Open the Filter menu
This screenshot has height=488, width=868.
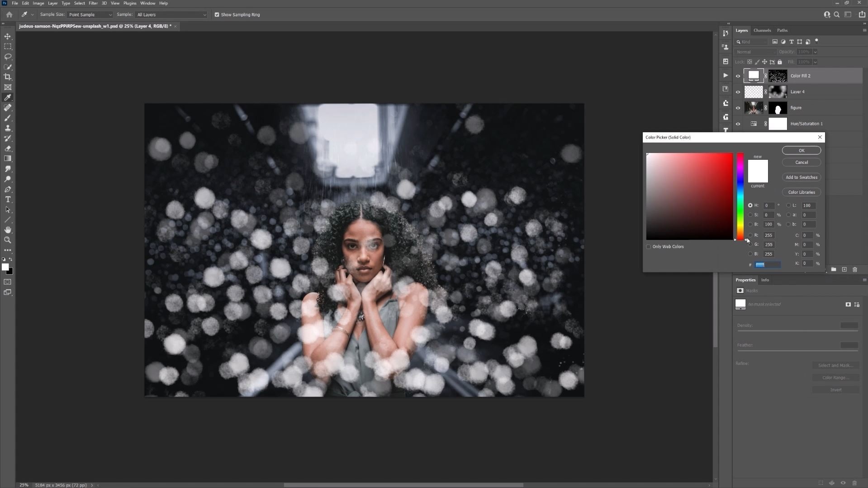[93, 3]
